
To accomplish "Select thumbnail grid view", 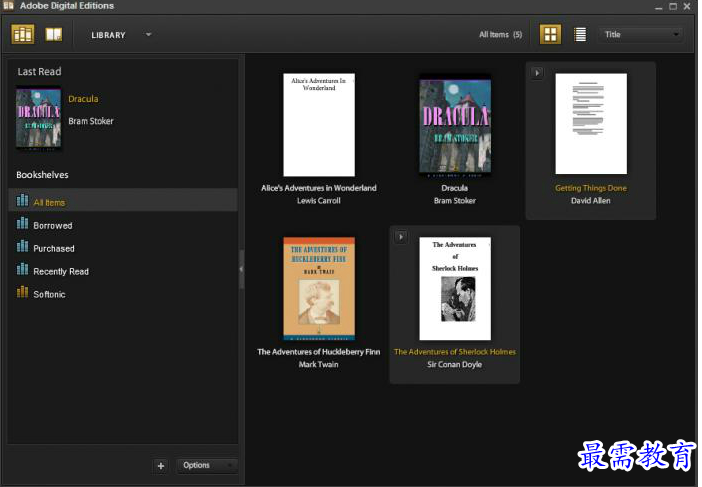I will point(550,34).
